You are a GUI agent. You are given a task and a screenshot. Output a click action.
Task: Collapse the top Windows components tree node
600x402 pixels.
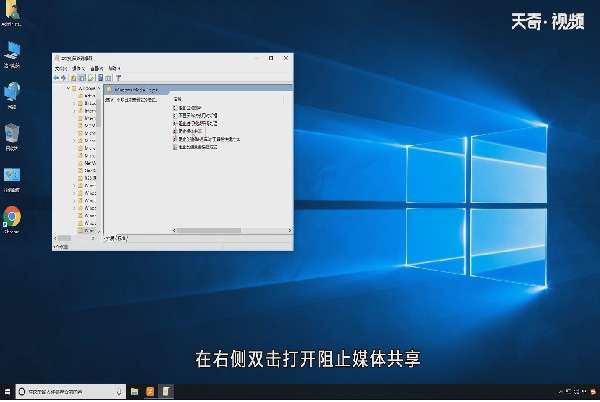[68, 88]
